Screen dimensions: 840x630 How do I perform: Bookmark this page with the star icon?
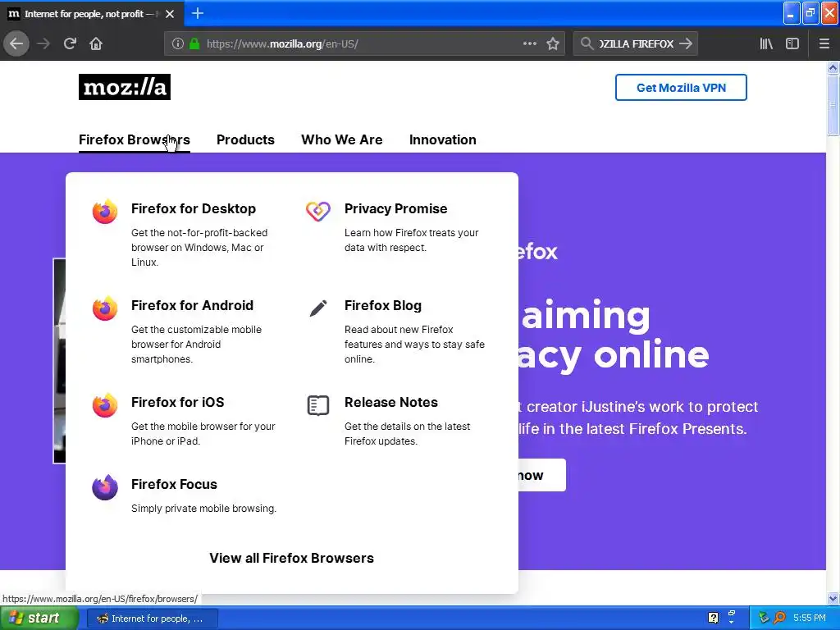click(553, 43)
